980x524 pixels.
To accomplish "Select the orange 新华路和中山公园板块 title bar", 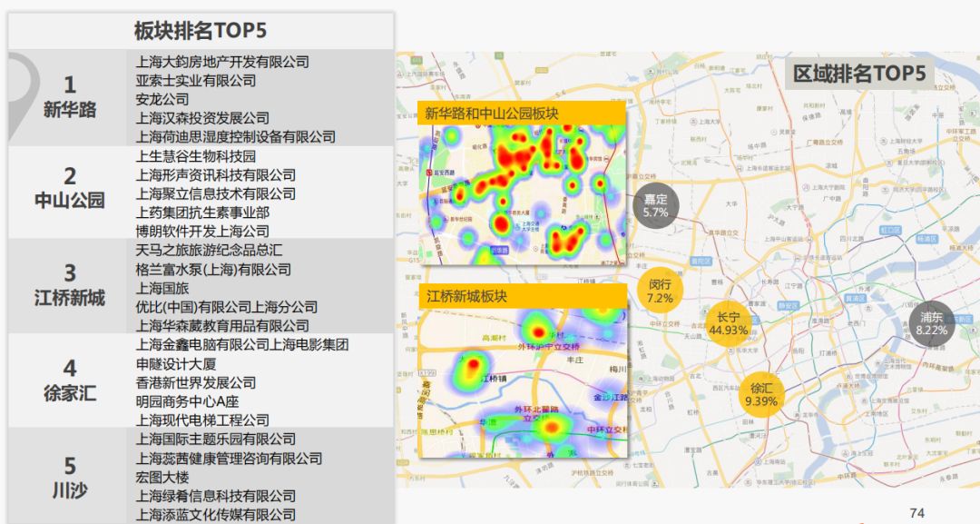I will click(x=522, y=114).
